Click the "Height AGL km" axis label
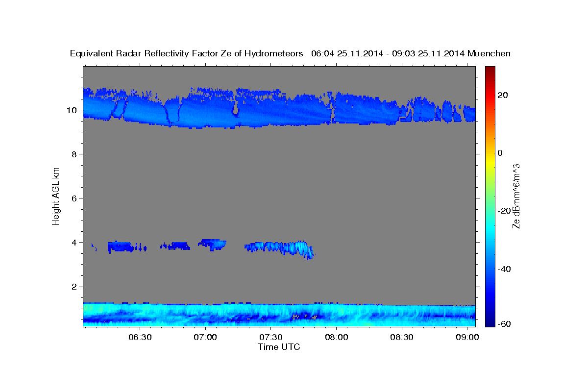The image size is (588, 392). tap(56, 196)
